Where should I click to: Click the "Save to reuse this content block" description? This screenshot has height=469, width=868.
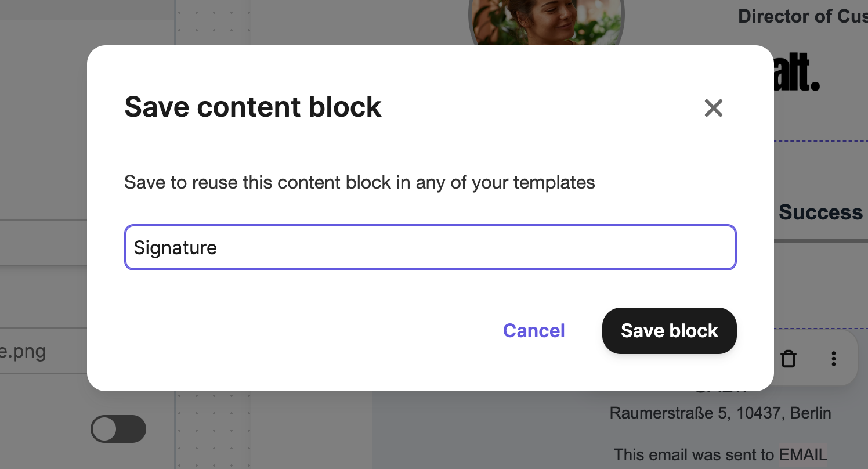coord(359,183)
